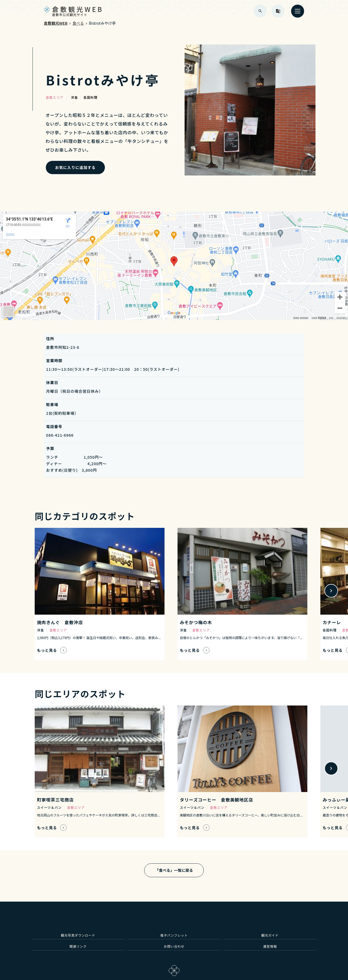
Task: Click the 倉敷エリア tag under the title
Action: pos(54,97)
